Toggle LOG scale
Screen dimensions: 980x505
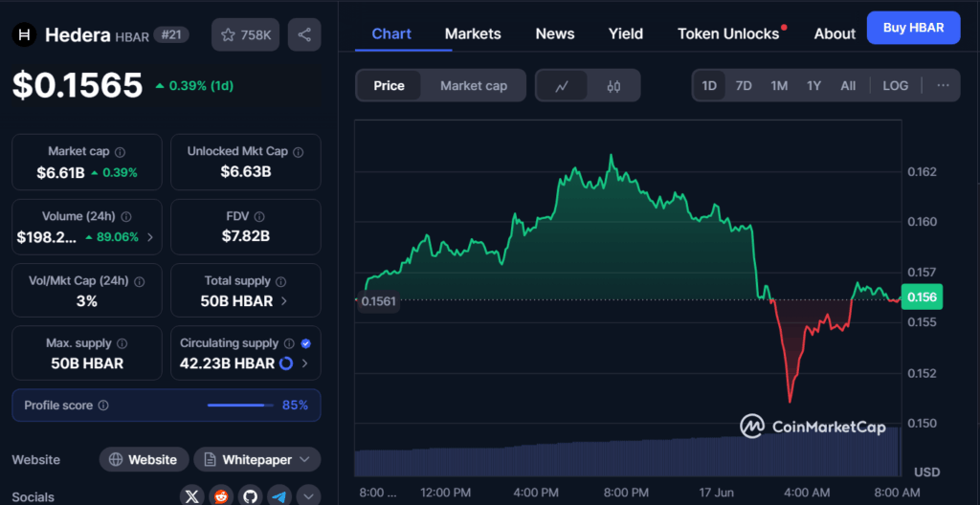[x=895, y=86]
